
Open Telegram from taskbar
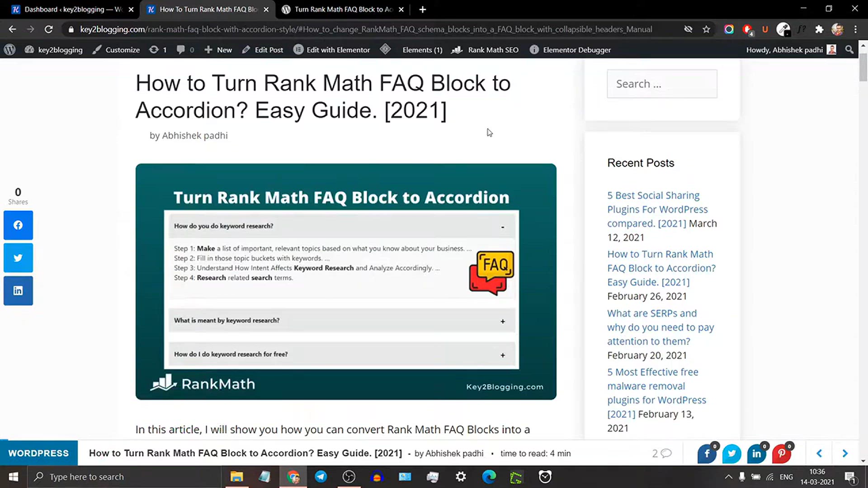[321, 477]
